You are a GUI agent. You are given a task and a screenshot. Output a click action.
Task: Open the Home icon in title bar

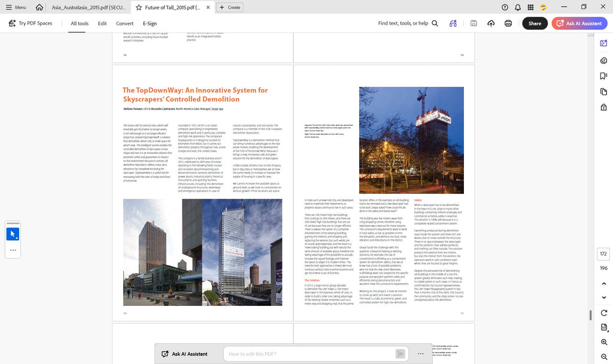(x=39, y=7)
